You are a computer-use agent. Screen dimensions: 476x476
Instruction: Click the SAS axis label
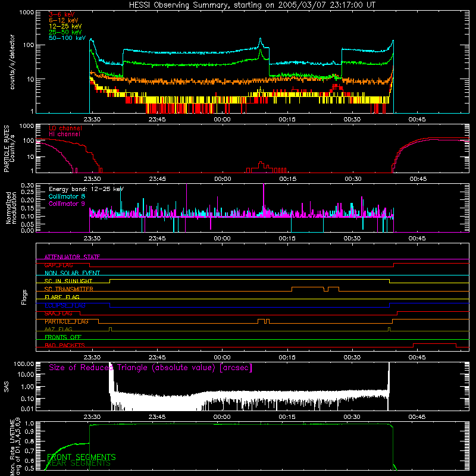click(6, 387)
